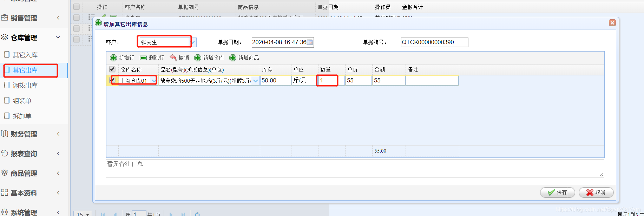The height and width of the screenshot is (216, 644).
Task: Click the 删除行 minus icon
Action: click(x=143, y=58)
